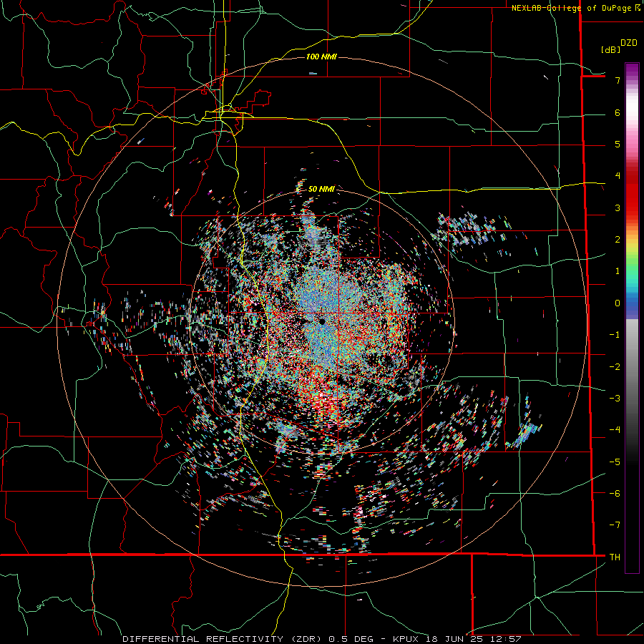This screenshot has width=644, height=644.
Task: Click the 3 value on color scale
Action: point(618,208)
